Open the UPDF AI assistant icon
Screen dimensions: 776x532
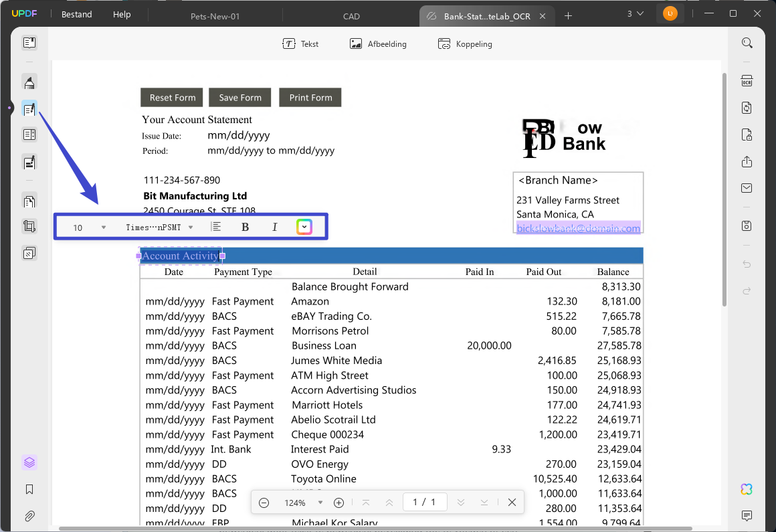point(747,489)
